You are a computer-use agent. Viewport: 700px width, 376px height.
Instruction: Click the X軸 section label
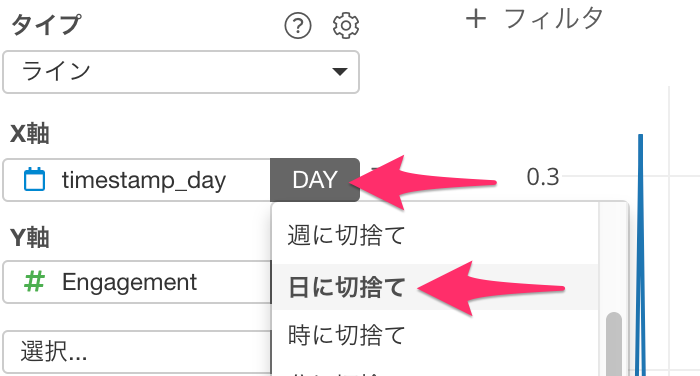pyautogui.click(x=29, y=133)
